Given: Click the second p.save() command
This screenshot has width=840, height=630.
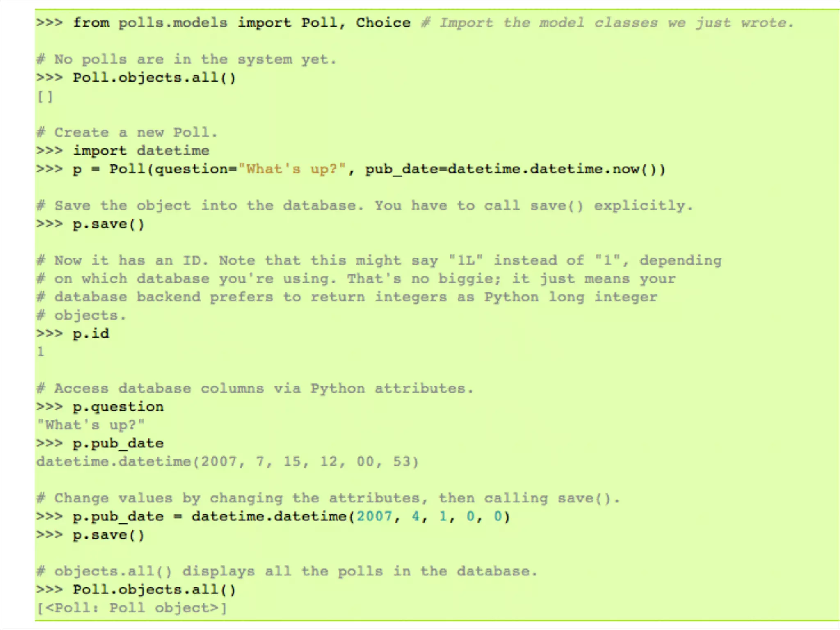Looking at the screenshot, I should coord(108,535).
